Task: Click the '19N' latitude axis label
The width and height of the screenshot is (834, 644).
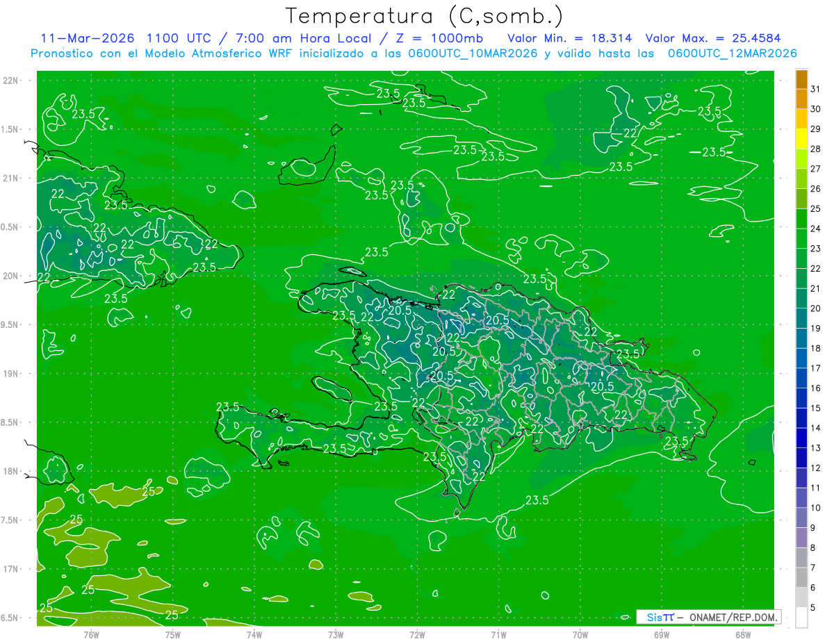Action: tap(12, 374)
